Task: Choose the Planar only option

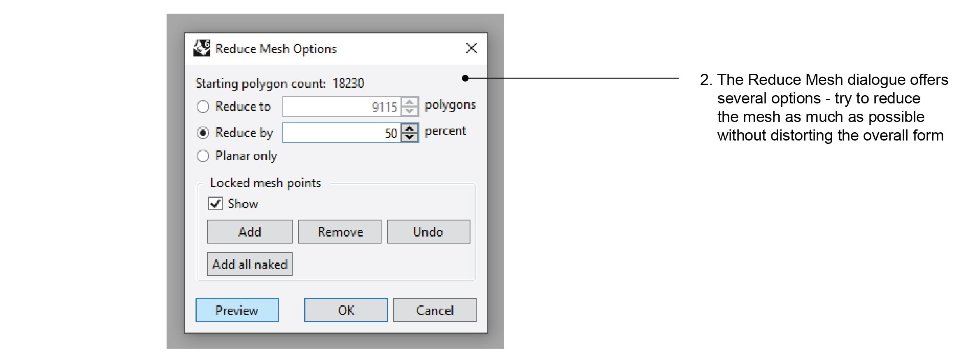Action: point(203,156)
